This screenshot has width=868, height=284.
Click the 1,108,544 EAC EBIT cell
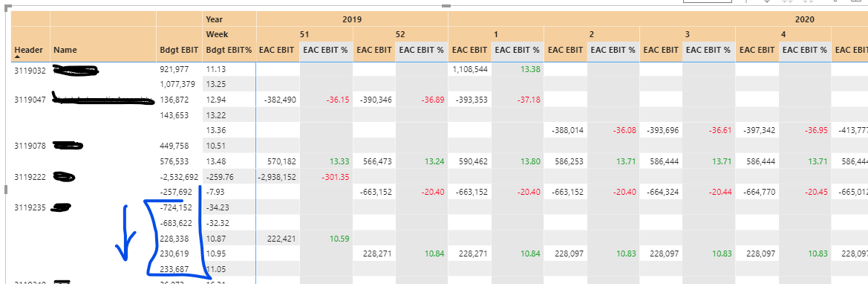470,69
